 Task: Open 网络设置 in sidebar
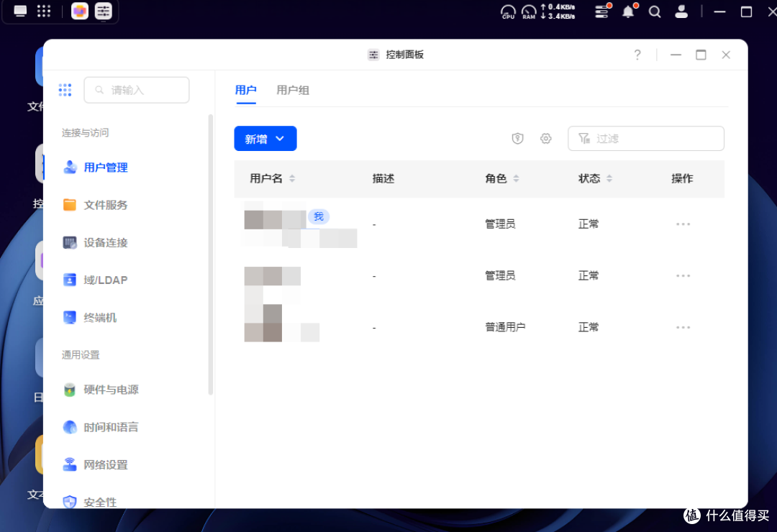(106, 464)
